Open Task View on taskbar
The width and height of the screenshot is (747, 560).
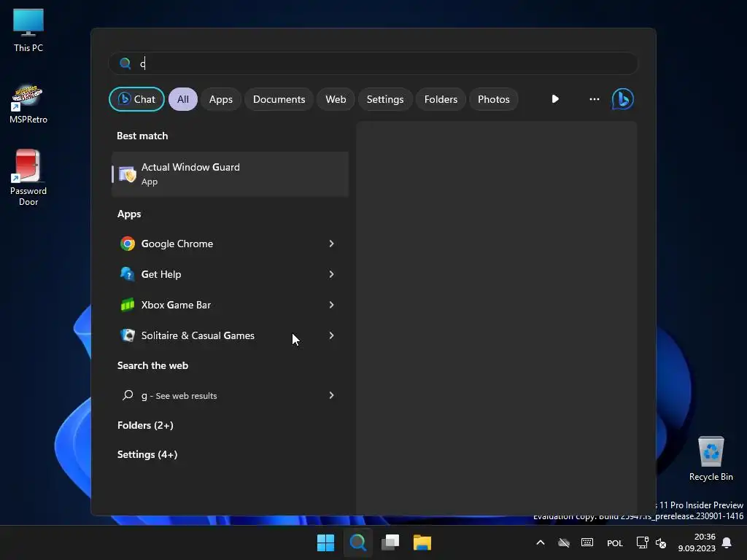(390, 542)
